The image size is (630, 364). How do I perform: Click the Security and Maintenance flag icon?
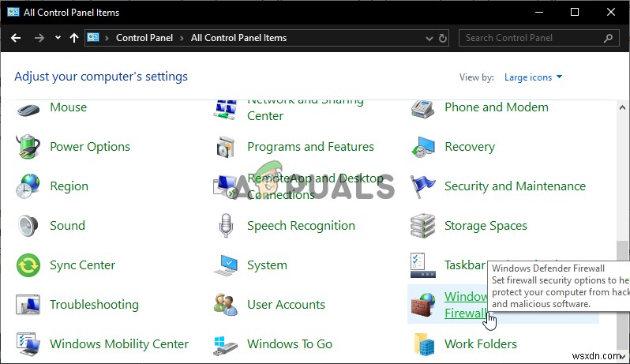click(x=423, y=186)
